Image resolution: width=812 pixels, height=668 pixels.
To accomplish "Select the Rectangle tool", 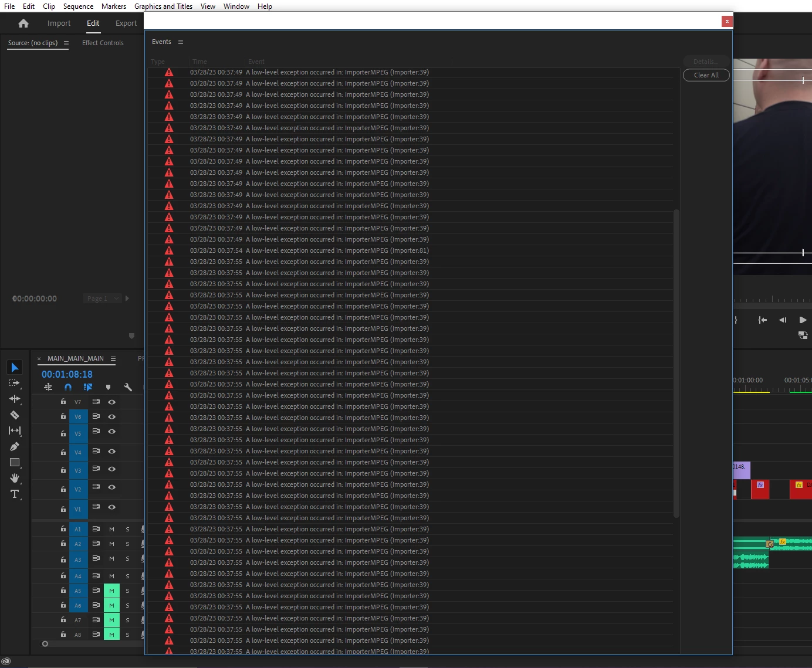I will pos(15,463).
